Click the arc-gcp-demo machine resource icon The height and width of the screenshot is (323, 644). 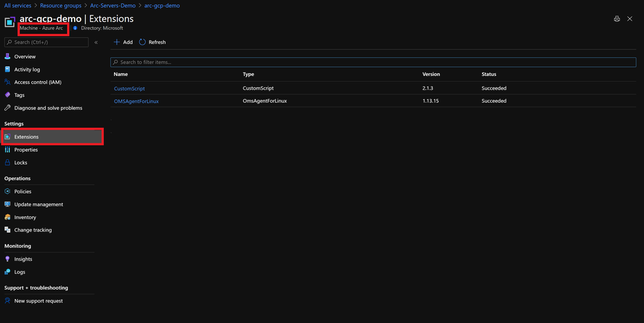[10, 22]
